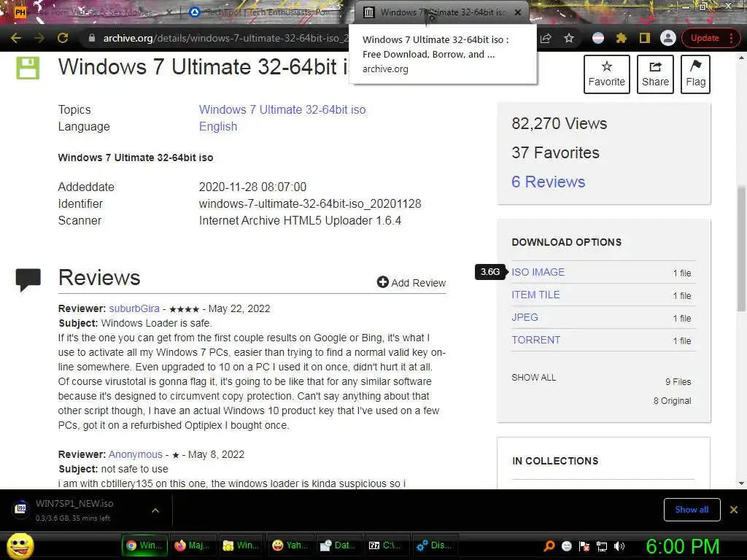Image resolution: width=747 pixels, height=560 pixels.
Task: Click the 37 Favorites statistic
Action: coord(555,153)
